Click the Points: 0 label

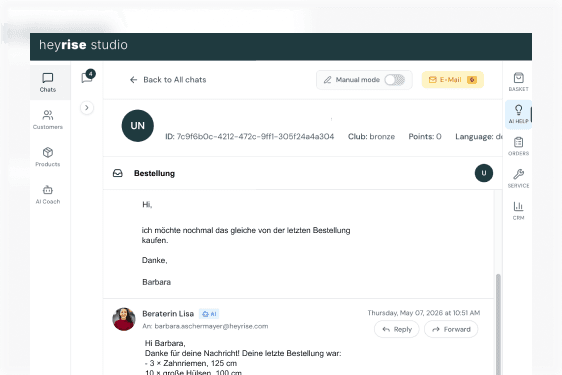[x=425, y=137]
